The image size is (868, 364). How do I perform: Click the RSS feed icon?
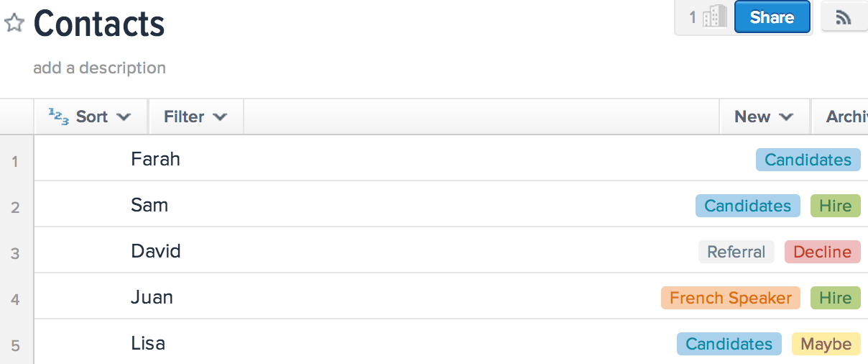(x=844, y=18)
